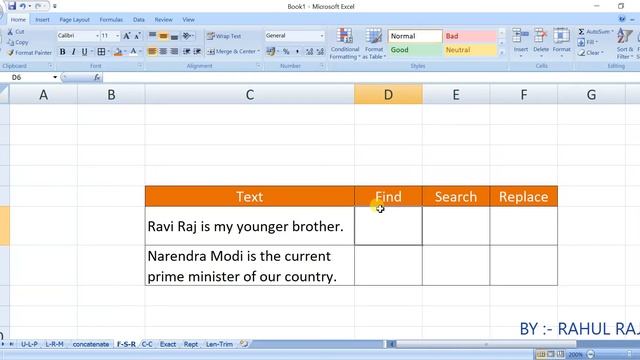Click the AutoSum sigma
640x360 pixels.
pos(581,31)
